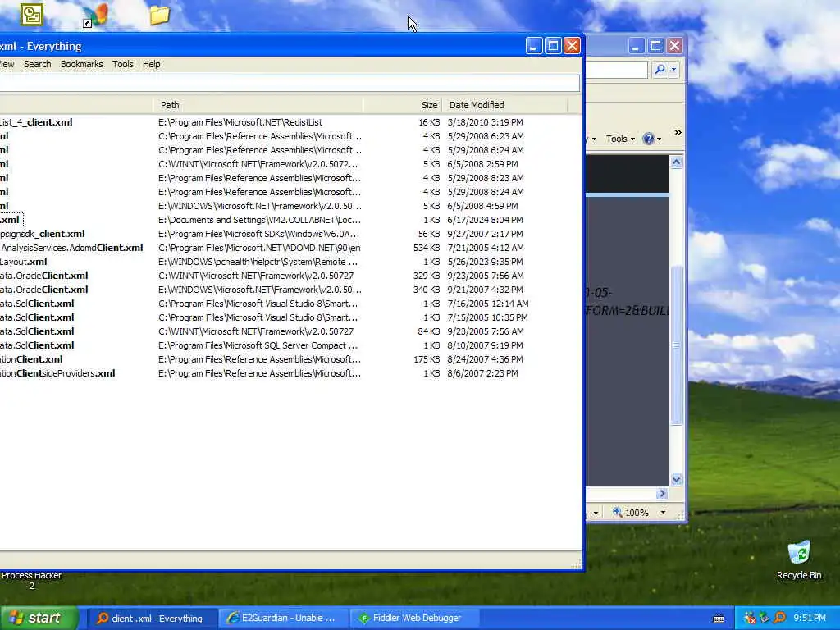Click the Process Hacker 2 desktop label
The height and width of the screenshot is (630, 840).
[x=32, y=581]
